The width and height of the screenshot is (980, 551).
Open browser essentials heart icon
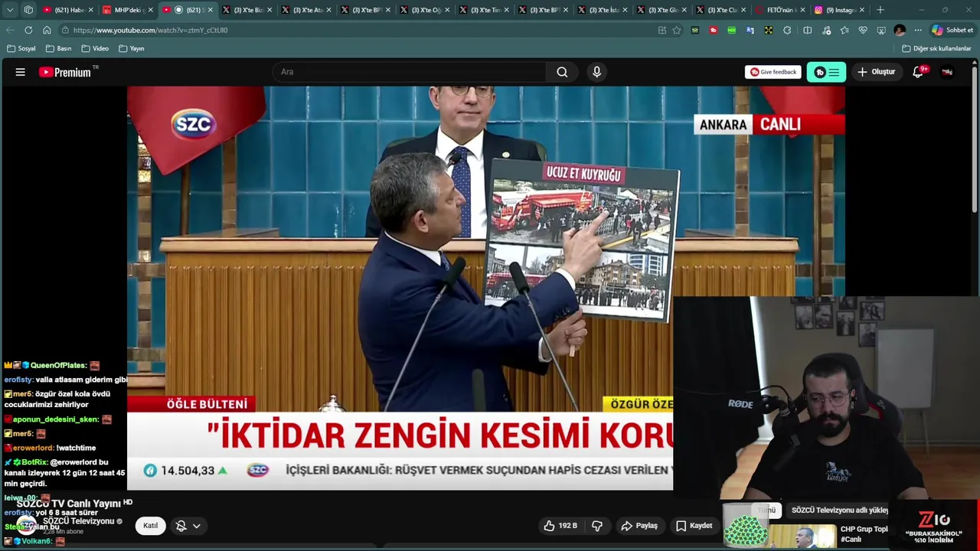tap(863, 30)
